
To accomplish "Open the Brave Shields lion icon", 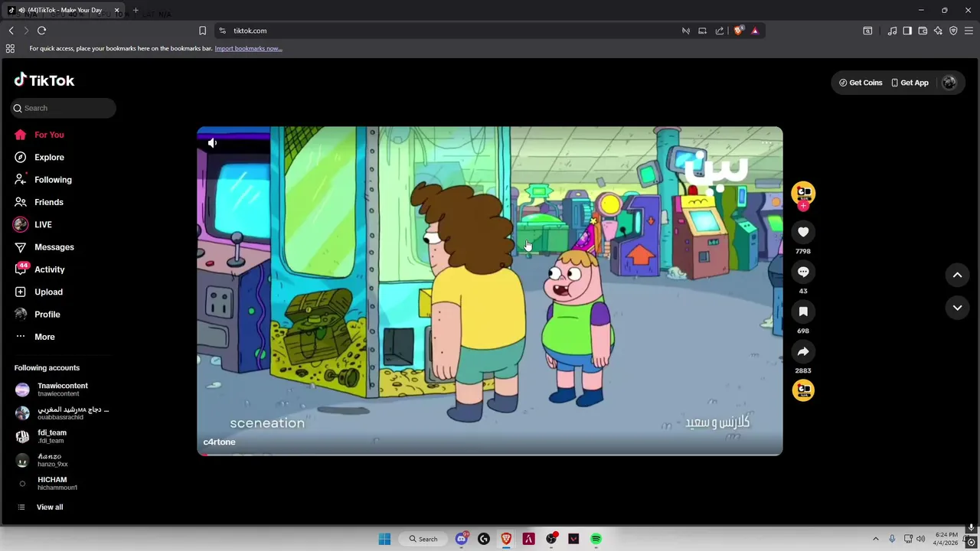I will 738,31.
